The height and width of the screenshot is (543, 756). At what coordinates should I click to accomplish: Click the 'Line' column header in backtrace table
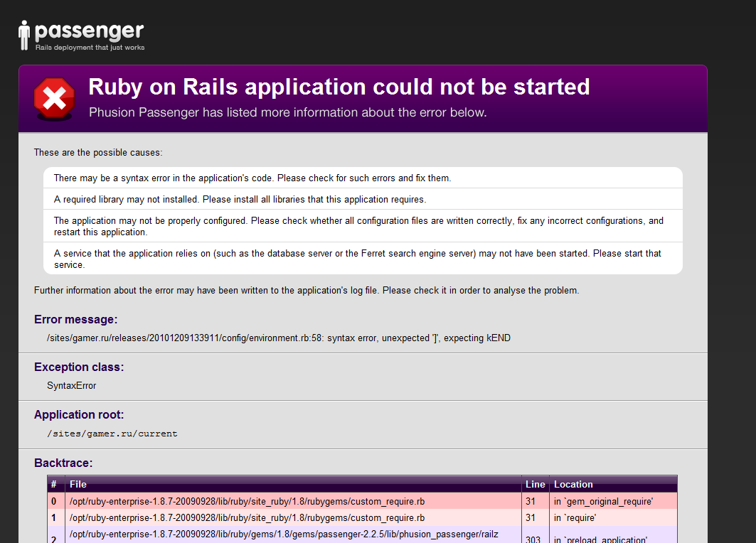536,484
